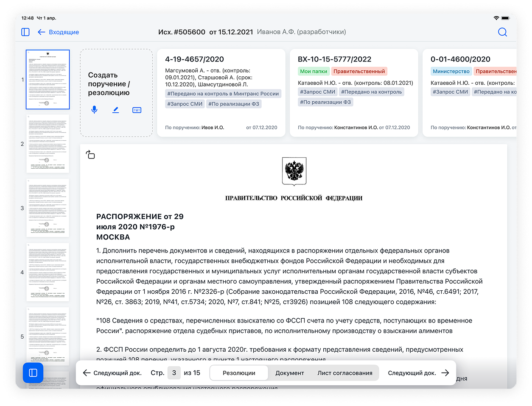The height and width of the screenshot is (406, 532).
Task: Select page 1 thumbnail
Action: pyautogui.click(x=48, y=79)
